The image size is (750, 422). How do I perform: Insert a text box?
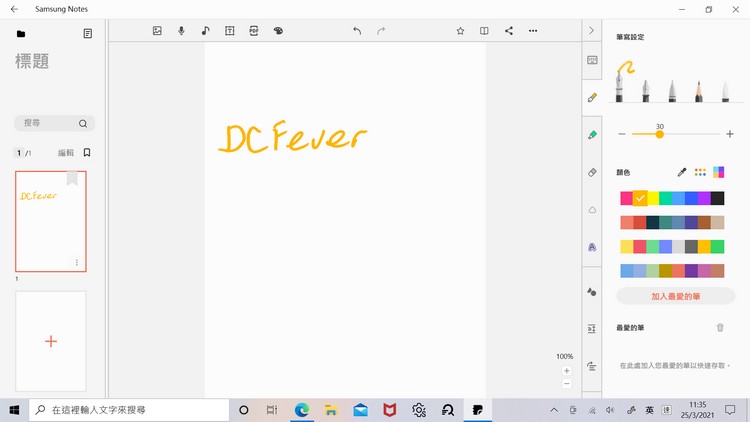pyautogui.click(x=230, y=31)
